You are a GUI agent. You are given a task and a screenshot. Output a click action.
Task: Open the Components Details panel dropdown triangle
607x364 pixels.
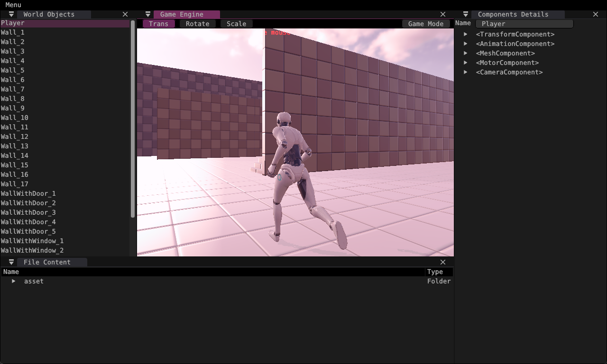(x=466, y=15)
